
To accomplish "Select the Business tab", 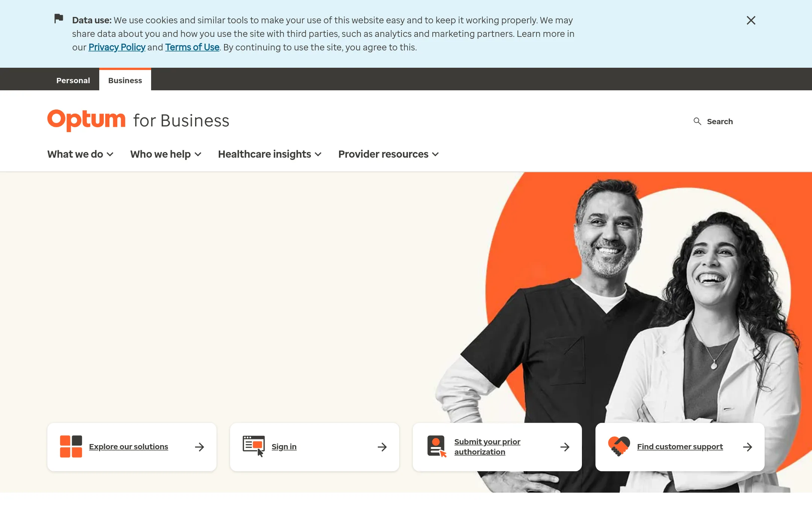I will 125,80.
